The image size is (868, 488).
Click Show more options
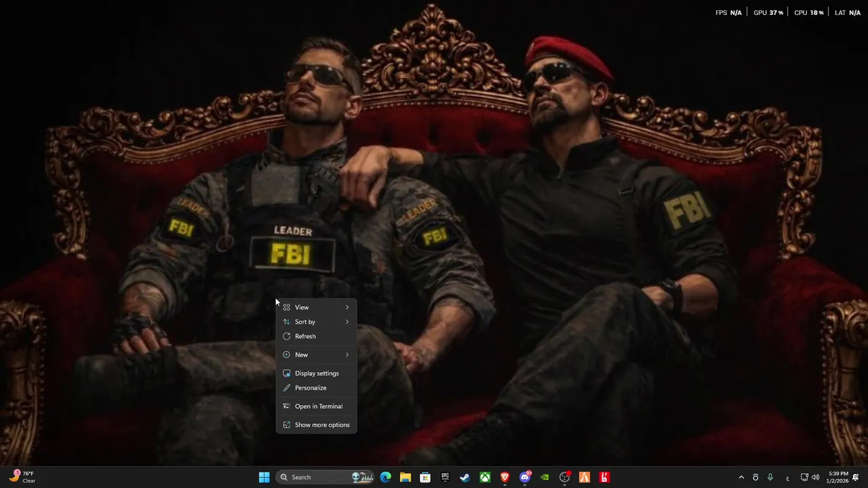pos(316,425)
